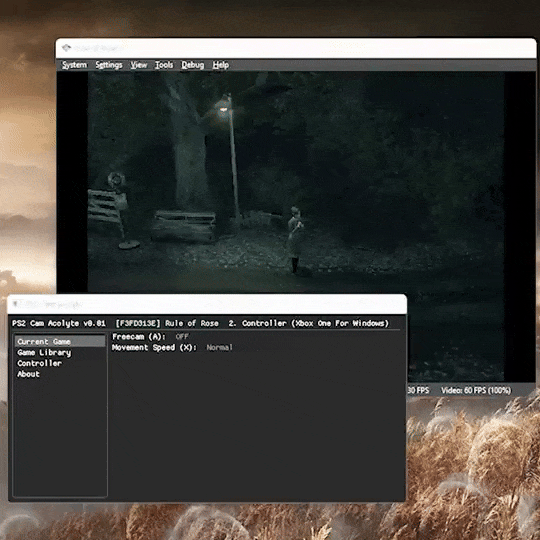The height and width of the screenshot is (540, 540).
Task: Click the Video 60 FPS status text
Action: coord(476,390)
